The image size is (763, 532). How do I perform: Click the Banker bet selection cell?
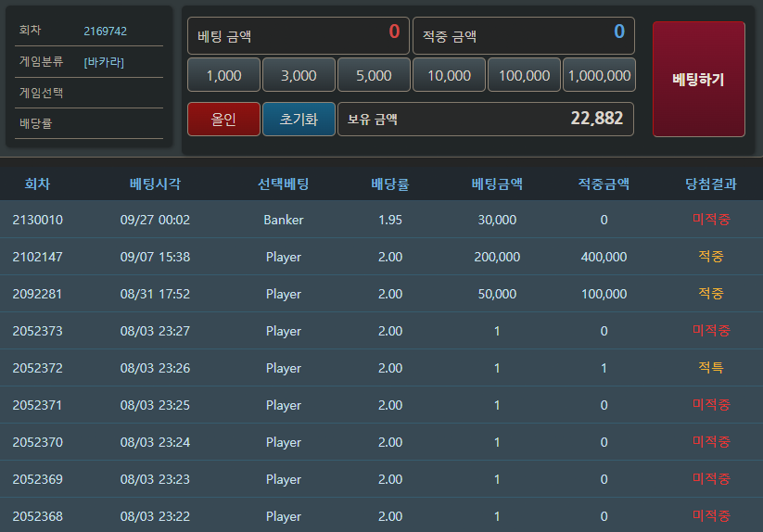tap(283, 220)
